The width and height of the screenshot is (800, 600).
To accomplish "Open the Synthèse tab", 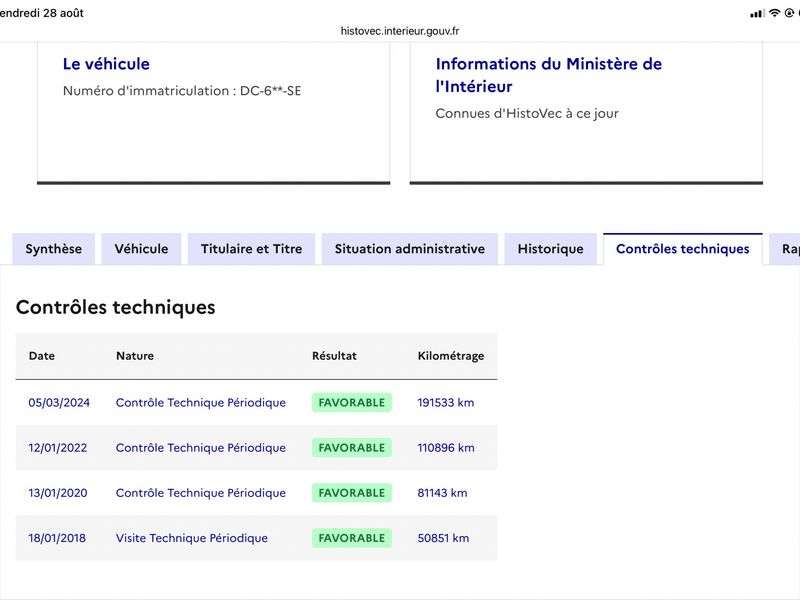I will [x=54, y=249].
